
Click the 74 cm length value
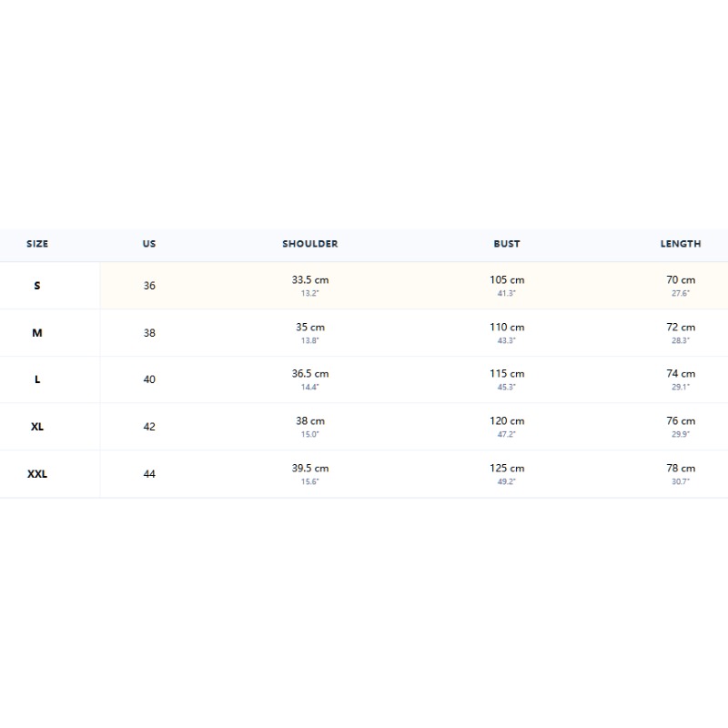point(681,374)
